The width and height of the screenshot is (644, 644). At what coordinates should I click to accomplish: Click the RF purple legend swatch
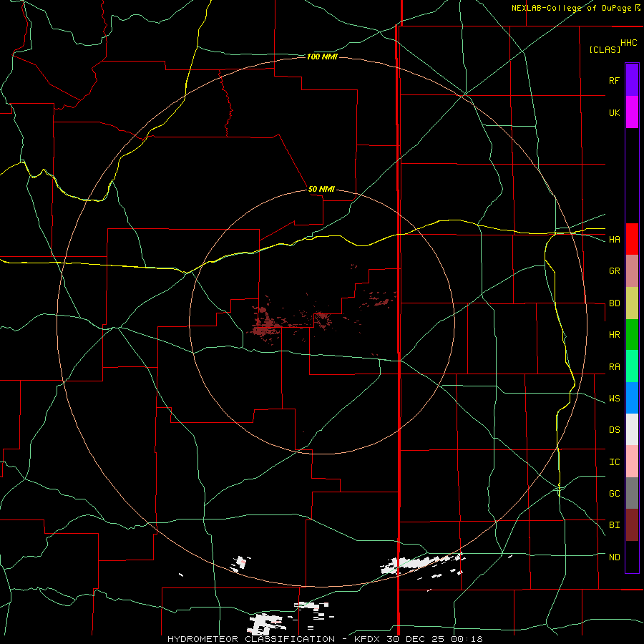click(x=632, y=80)
